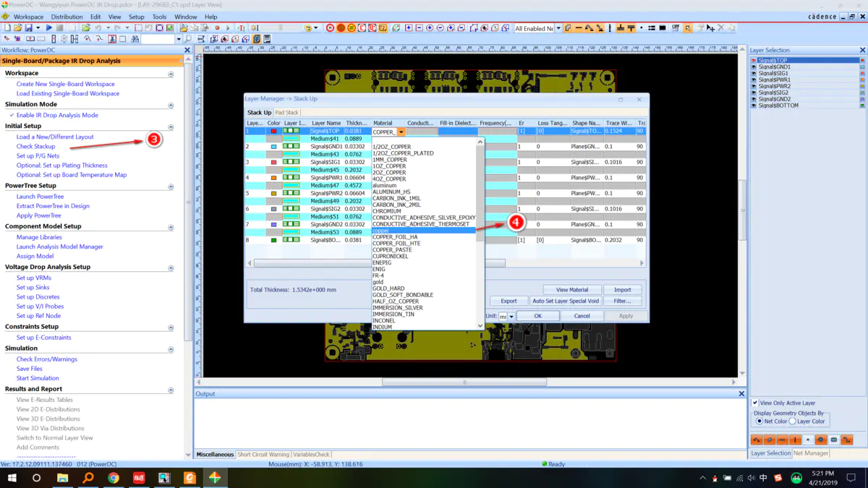Select Layer Color radio button
This screenshot has width=868, height=488.
click(792, 421)
